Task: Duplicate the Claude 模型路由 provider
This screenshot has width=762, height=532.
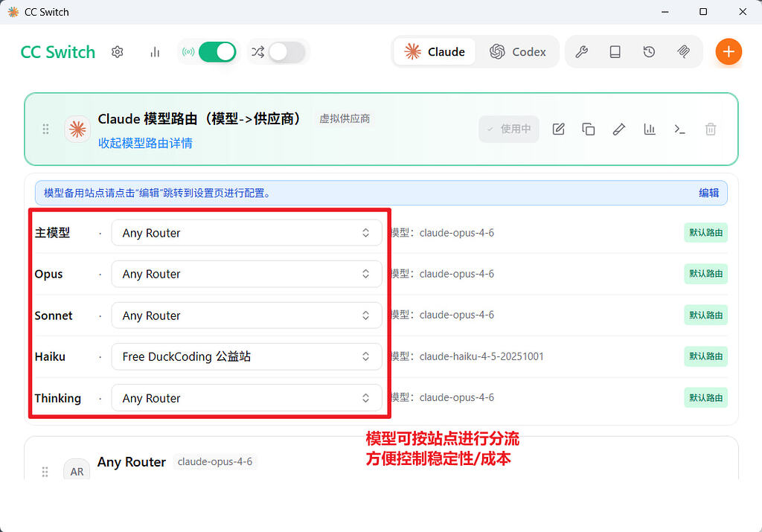Action: pos(589,129)
